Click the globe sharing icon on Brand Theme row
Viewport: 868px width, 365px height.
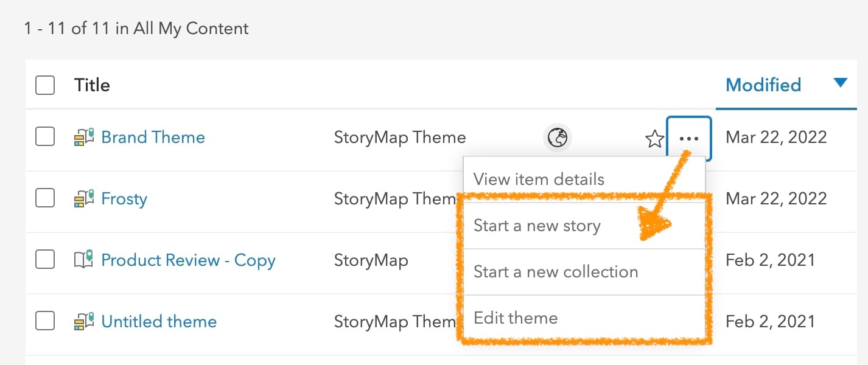tap(558, 138)
